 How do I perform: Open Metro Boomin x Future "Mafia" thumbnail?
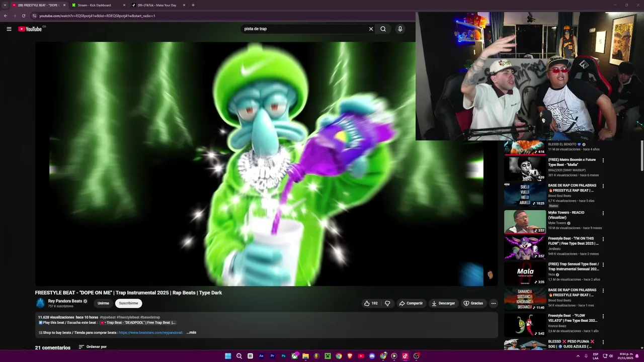tap(525, 169)
